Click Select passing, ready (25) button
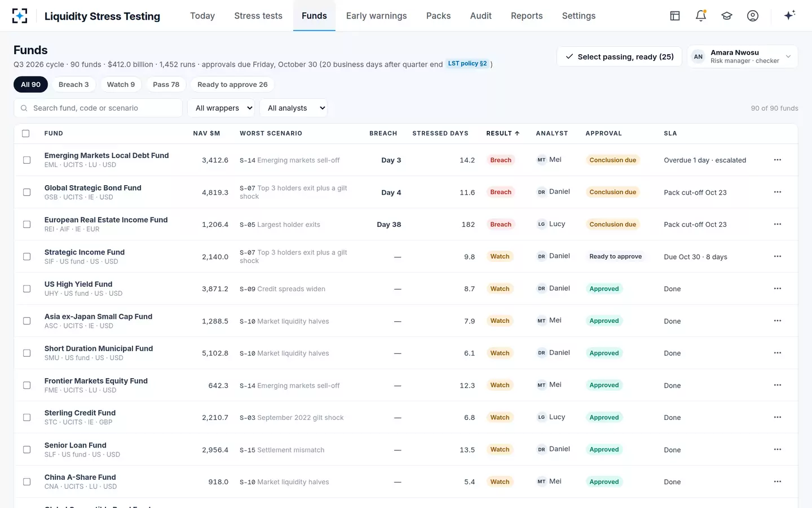Image resolution: width=812 pixels, height=508 pixels. coord(619,56)
